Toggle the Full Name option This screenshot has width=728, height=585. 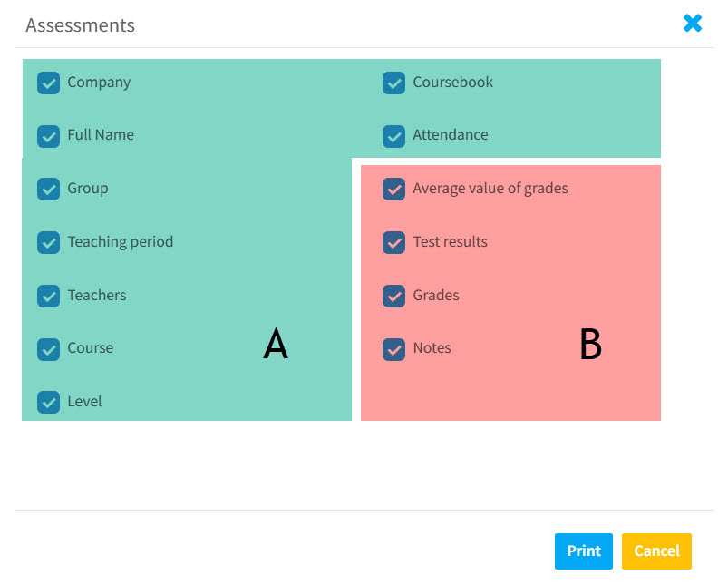click(48, 135)
